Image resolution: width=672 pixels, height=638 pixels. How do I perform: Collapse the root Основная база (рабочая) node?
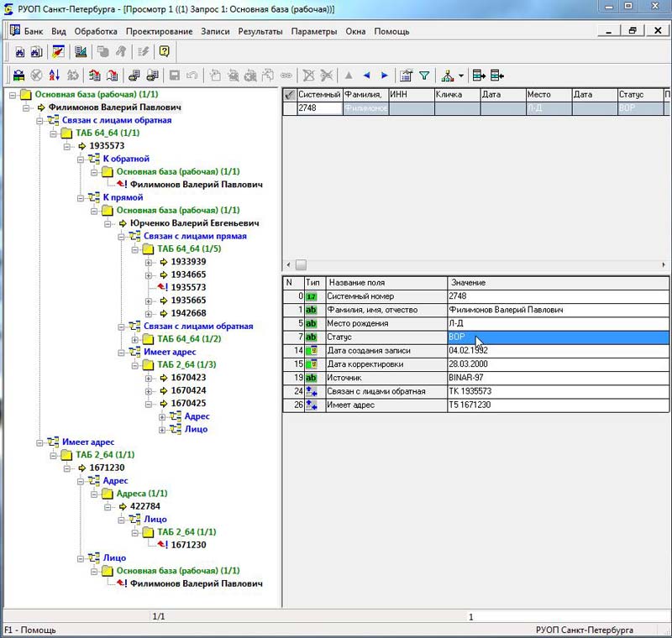click(13, 95)
